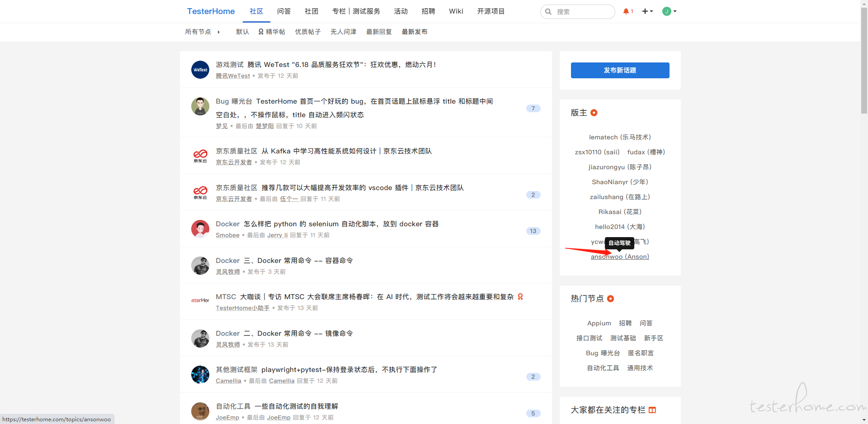
Task: Open the 招聘 nav tab
Action: [428, 11]
